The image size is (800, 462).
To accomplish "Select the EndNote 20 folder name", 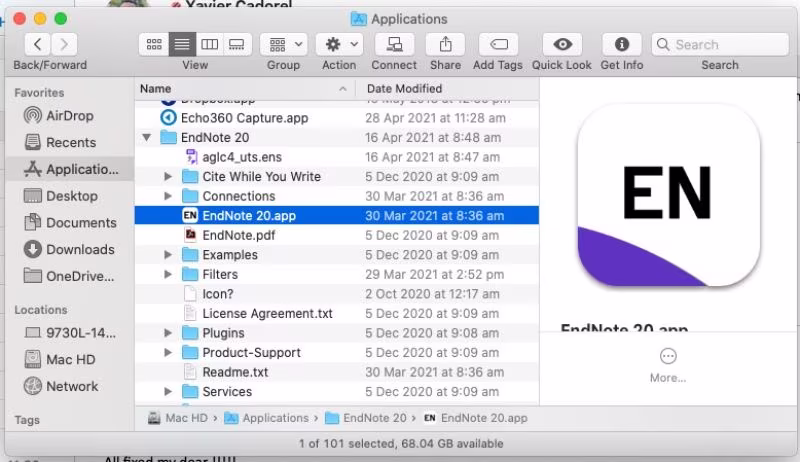I will (215, 138).
